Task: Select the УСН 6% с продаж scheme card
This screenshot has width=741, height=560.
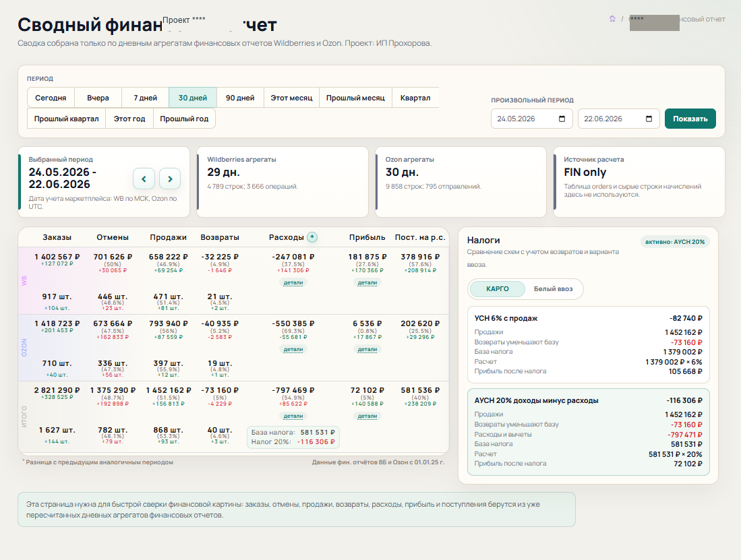Action: [589, 344]
